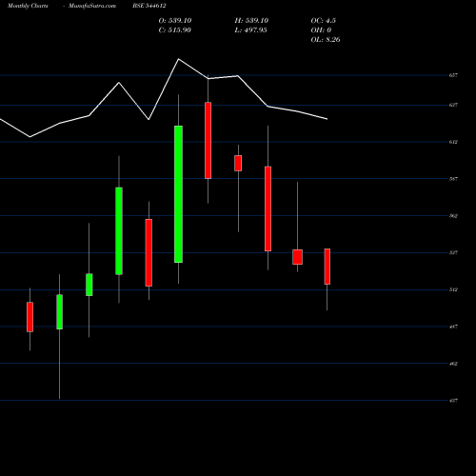Select the low value 'L: 497.95'
476x476 pixels.
pyautogui.click(x=250, y=30)
